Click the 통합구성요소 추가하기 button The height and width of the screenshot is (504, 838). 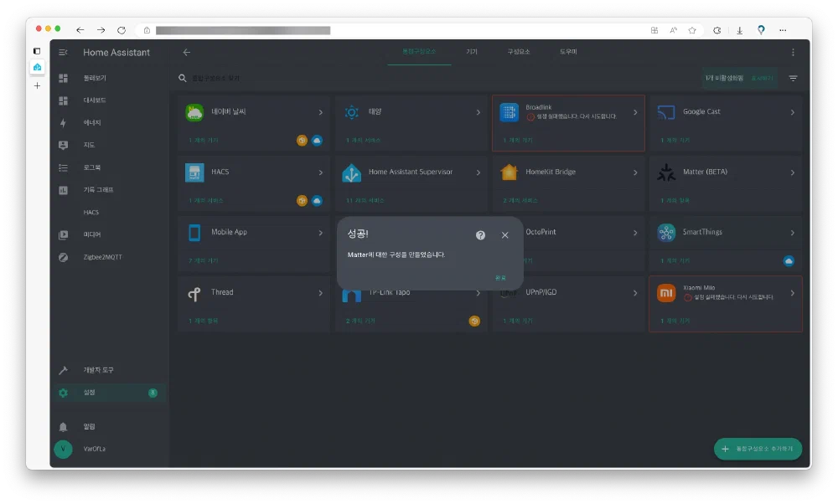758,449
